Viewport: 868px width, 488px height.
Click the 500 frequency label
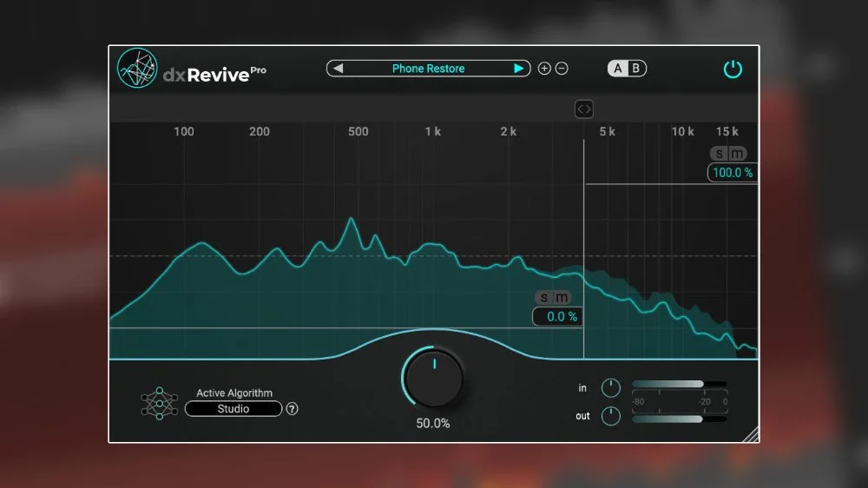point(358,131)
